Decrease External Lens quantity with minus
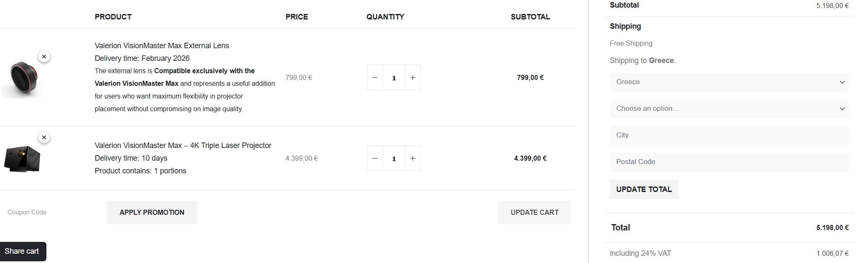 coord(374,77)
